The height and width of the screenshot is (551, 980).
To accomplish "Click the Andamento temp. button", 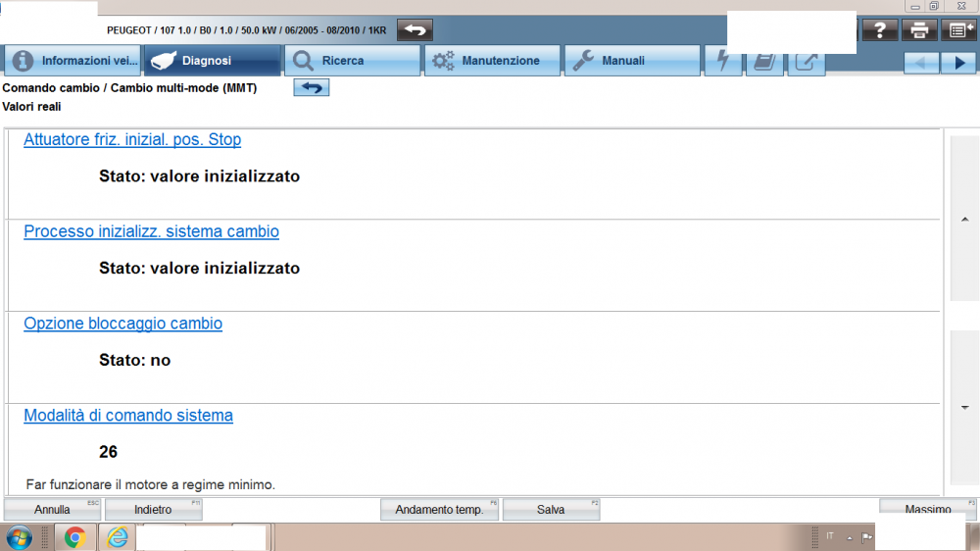I will [x=439, y=510].
